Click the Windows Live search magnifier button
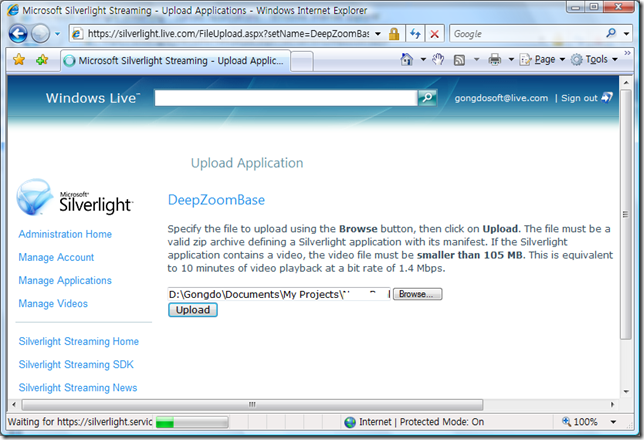This screenshot has width=644, height=440. [x=427, y=98]
